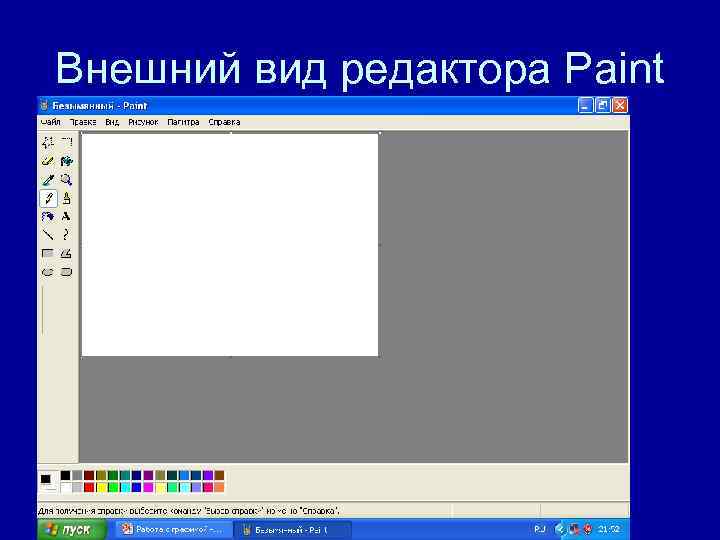
Task: Choose the bright red palette swatch
Action: [89, 487]
